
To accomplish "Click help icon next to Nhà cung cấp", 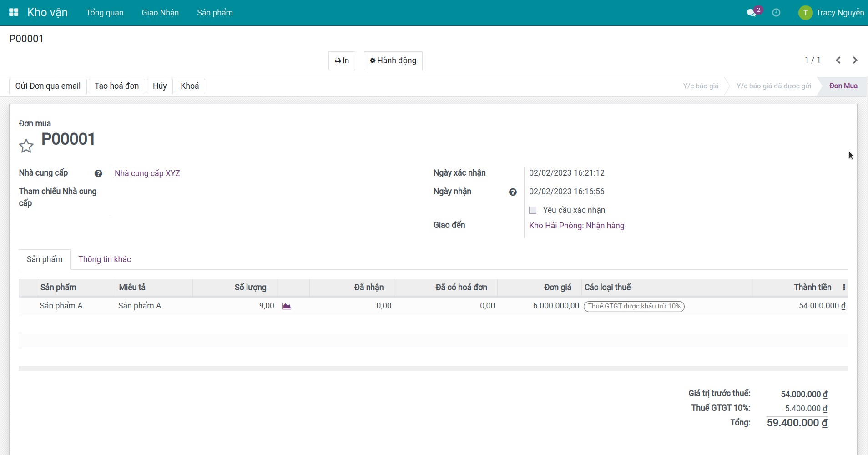I will pyautogui.click(x=98, y=173).
